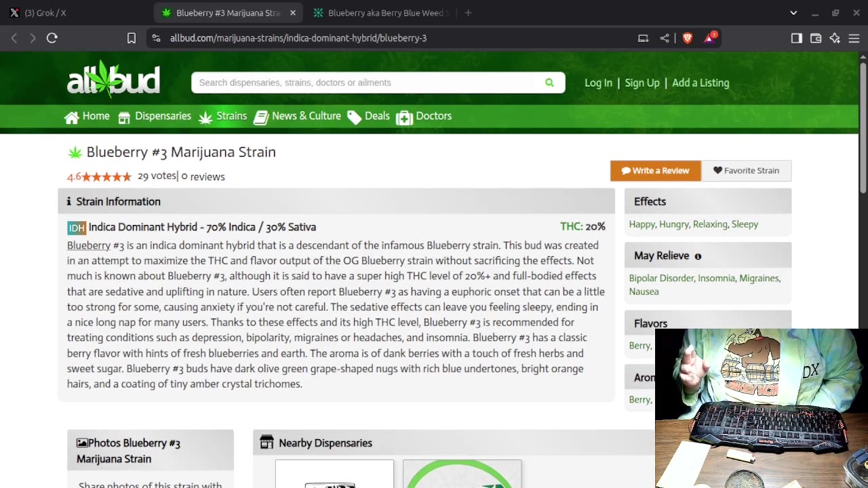Open the tab list dropdown arrow
The height and width of the screenshot is (488, 868).
[793, 13]
